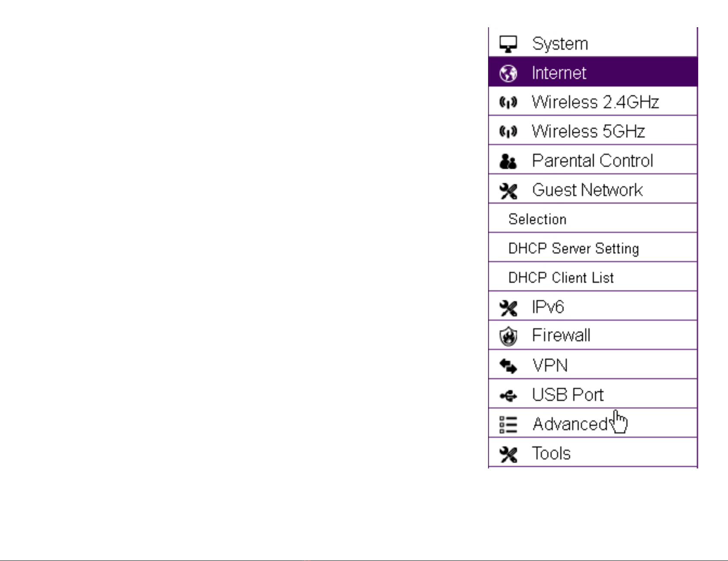Click the USB Port icon
The width and height of the screenshot is (728, 561).
click(x=508, y=395)
